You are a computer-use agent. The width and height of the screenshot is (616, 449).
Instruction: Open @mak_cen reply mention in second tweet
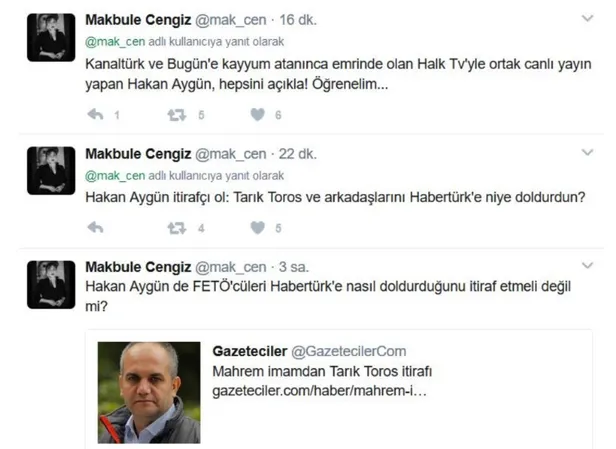[x=115, y=175]
